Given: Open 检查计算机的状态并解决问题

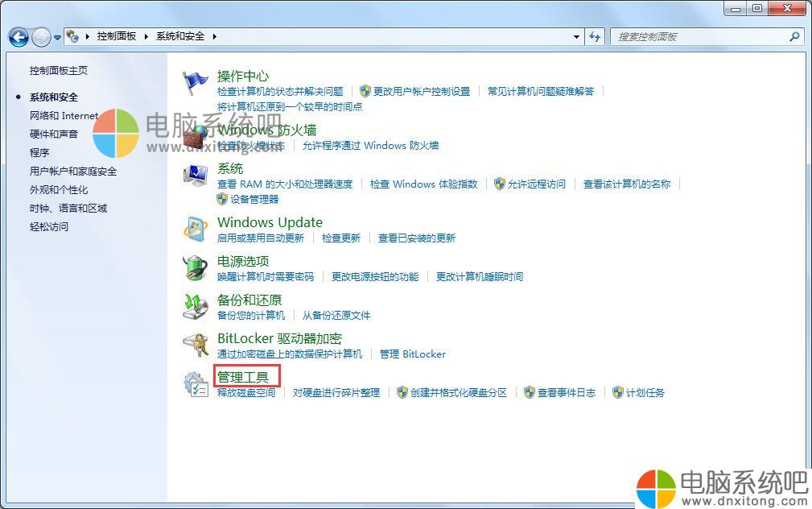Looking at the screenshot, I should [x=280, y=92].
